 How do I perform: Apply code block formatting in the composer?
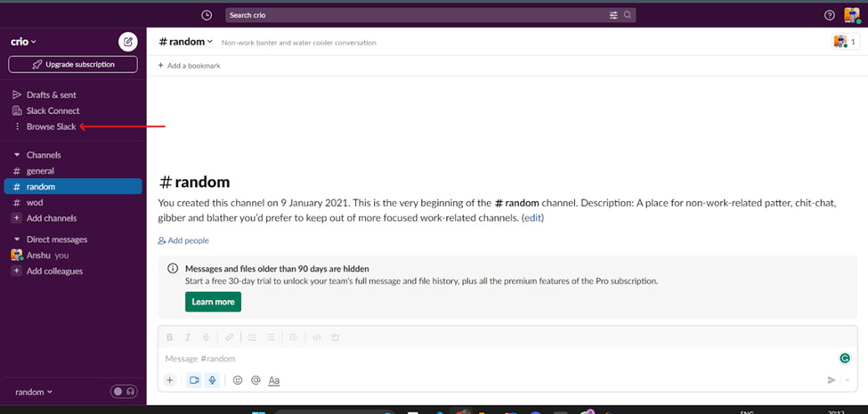point(335,337)
